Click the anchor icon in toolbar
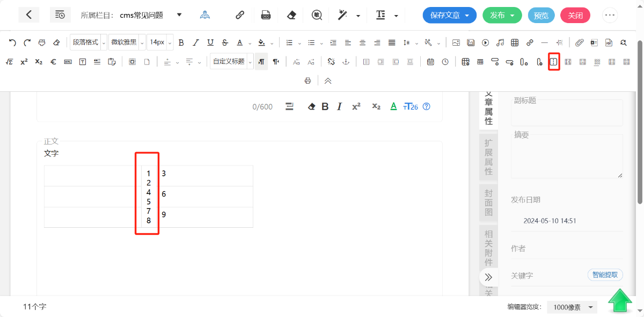Screen dimensions: 644x317 click(x=346, y=62)
